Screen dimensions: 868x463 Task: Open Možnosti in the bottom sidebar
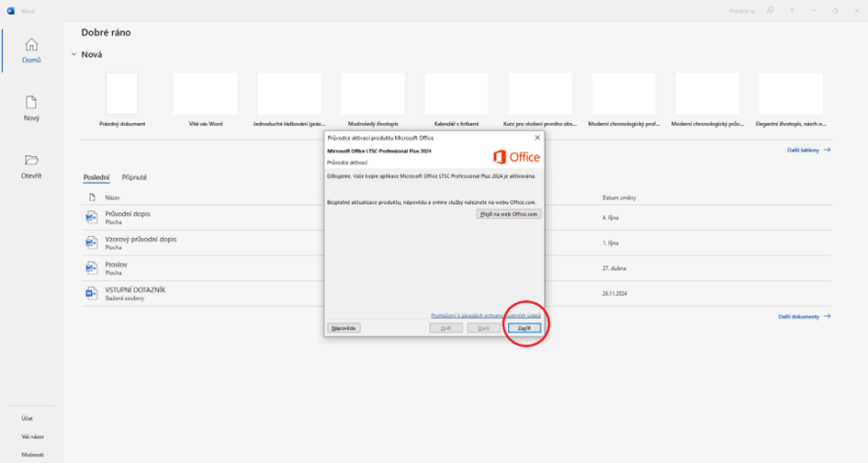[32, 455]
